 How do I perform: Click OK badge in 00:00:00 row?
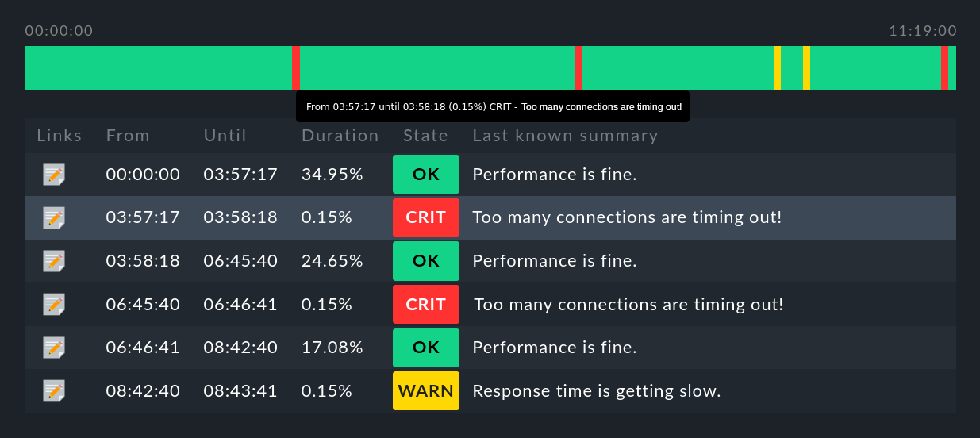coord(426,175)
